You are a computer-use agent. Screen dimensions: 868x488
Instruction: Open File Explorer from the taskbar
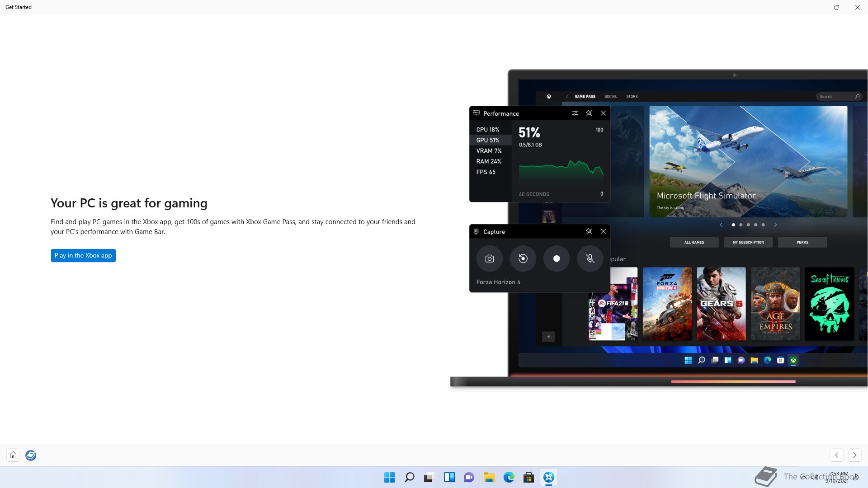[489, 477]
